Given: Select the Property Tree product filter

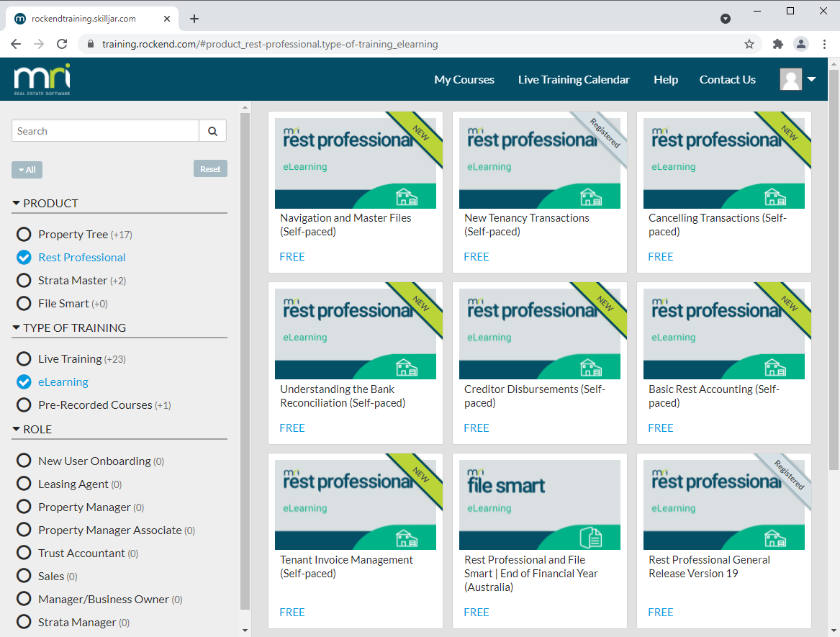Looking at the screenshot, I should click(x=24, y=234).
